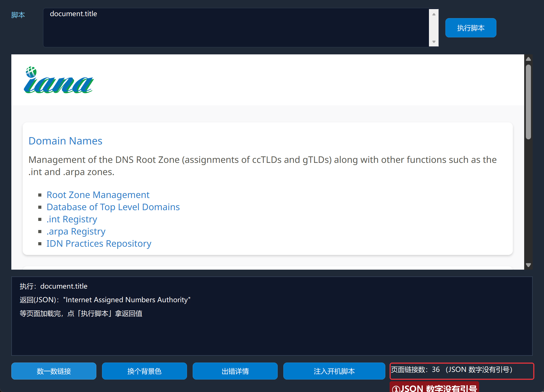Click the 换个背景色 button
This screenshot has height=392, width=544.
(144, 371)
